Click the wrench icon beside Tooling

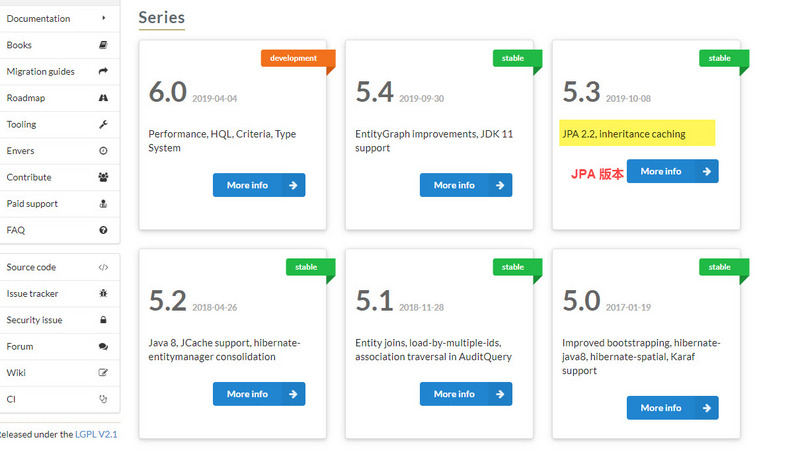click(x=103, y=124)
